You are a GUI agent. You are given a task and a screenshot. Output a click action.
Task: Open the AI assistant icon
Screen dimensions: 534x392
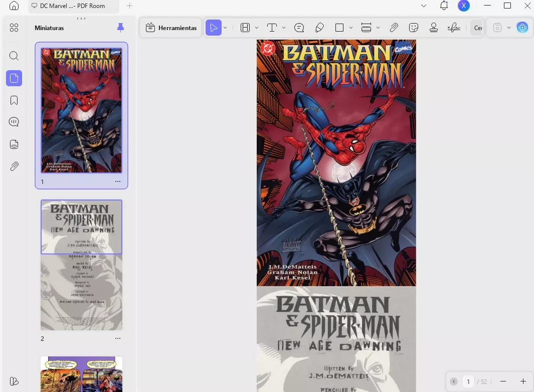pos(522,28)
